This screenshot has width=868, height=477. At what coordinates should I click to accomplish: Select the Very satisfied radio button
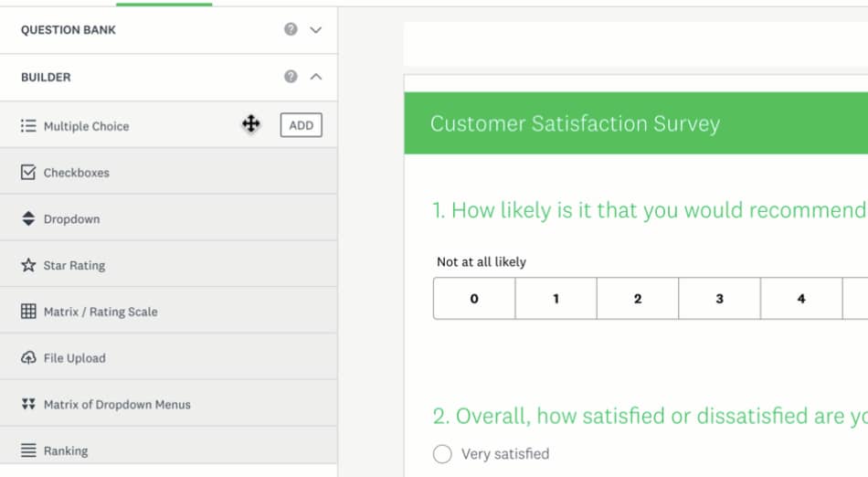pyautogui.click(x=442, y=454)
